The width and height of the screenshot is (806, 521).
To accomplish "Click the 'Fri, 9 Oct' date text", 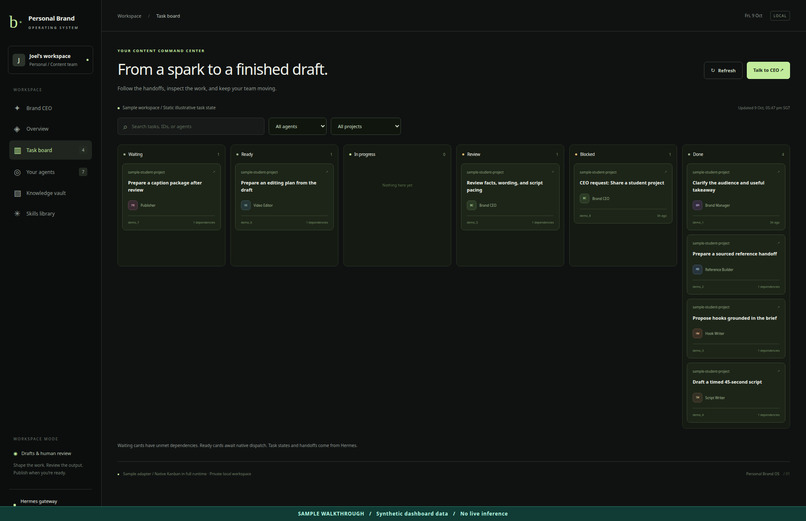I will click(x=754, y=16).
